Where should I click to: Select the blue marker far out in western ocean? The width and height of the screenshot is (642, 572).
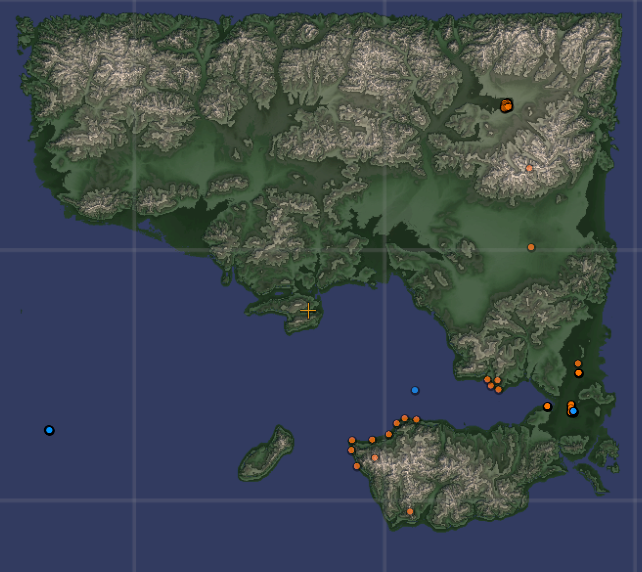(49, 430)
